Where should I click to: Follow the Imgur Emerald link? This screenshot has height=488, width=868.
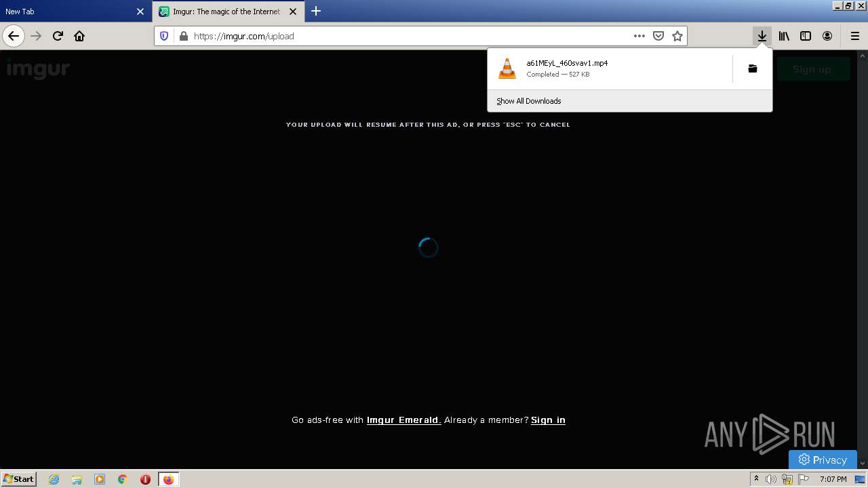404,420
